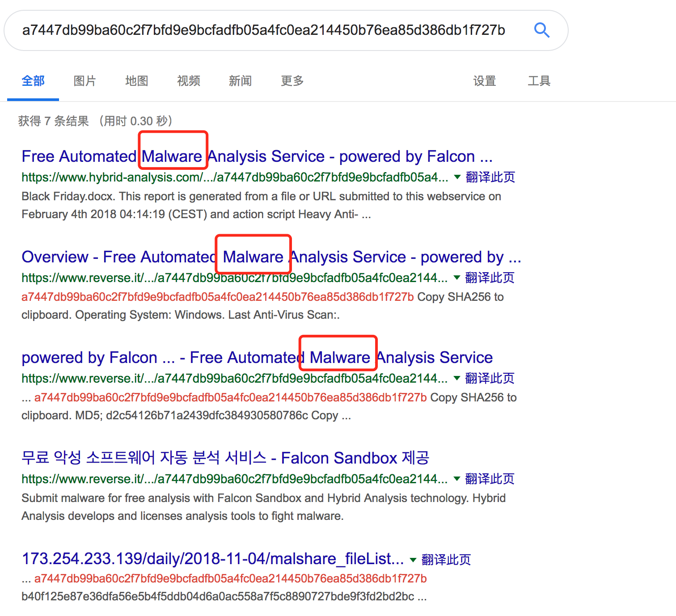Click 翻译此页 beside the Korean result
Viewport: 676px width, 616px height.
pyautogui.click(x=489, y=478)
